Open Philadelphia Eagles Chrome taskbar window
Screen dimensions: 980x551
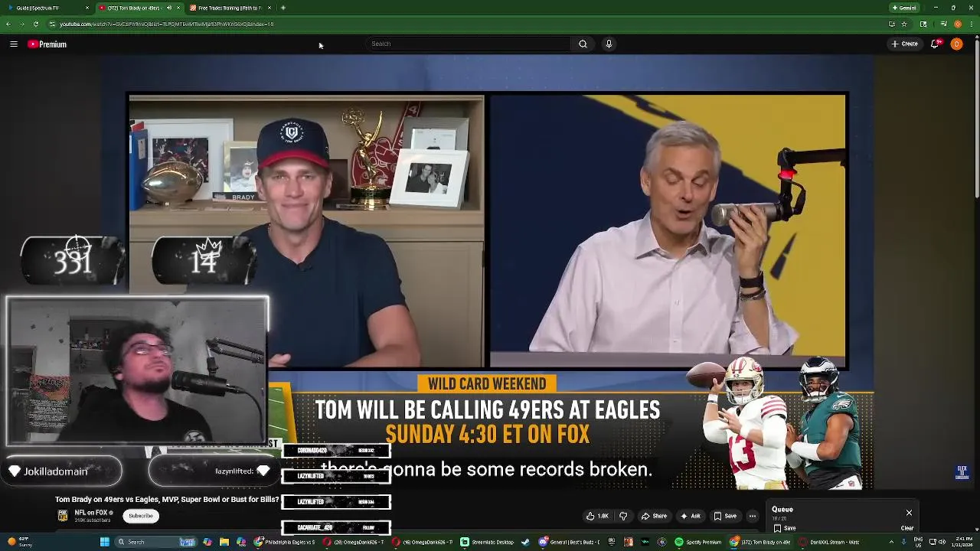(285, 542)
